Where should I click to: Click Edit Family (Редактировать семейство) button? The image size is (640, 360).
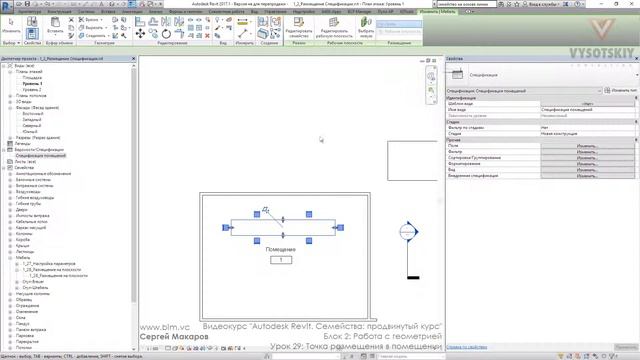click(298, 27)
